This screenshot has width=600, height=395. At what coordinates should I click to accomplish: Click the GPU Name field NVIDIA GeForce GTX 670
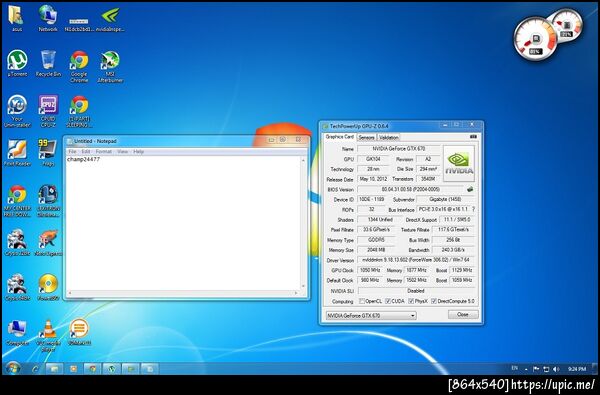tap(399, 149)
